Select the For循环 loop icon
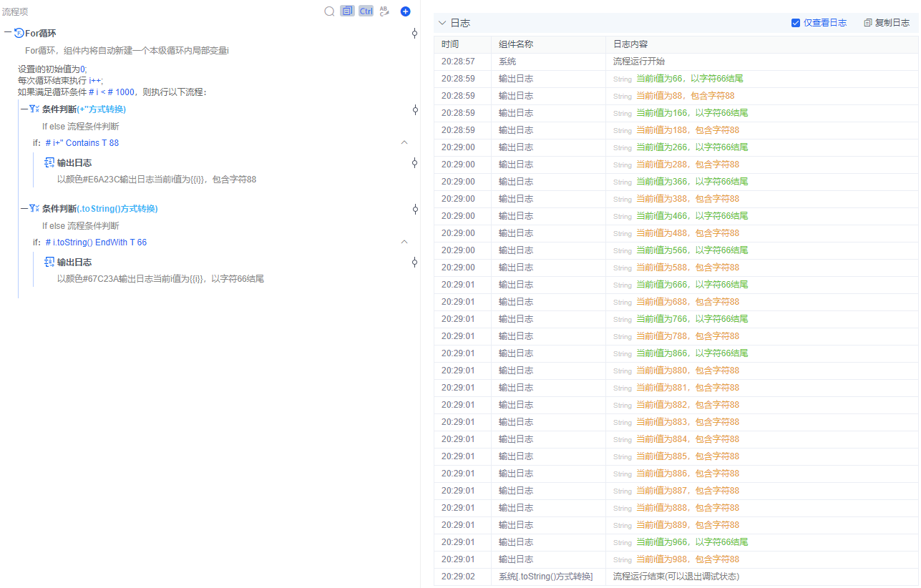 pos(19,33)
